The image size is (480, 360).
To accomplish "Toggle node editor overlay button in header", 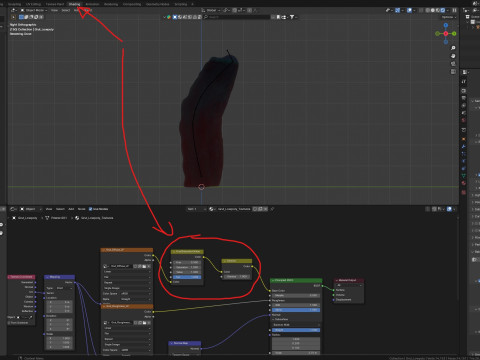I will pyautogui.click(x=449, y=209).
